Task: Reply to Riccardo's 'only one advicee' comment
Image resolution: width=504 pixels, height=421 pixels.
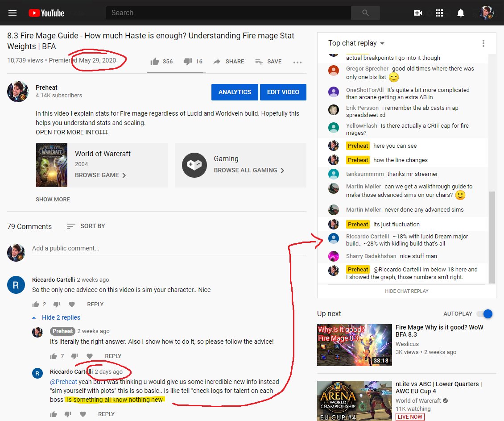Action: (95, 304)
